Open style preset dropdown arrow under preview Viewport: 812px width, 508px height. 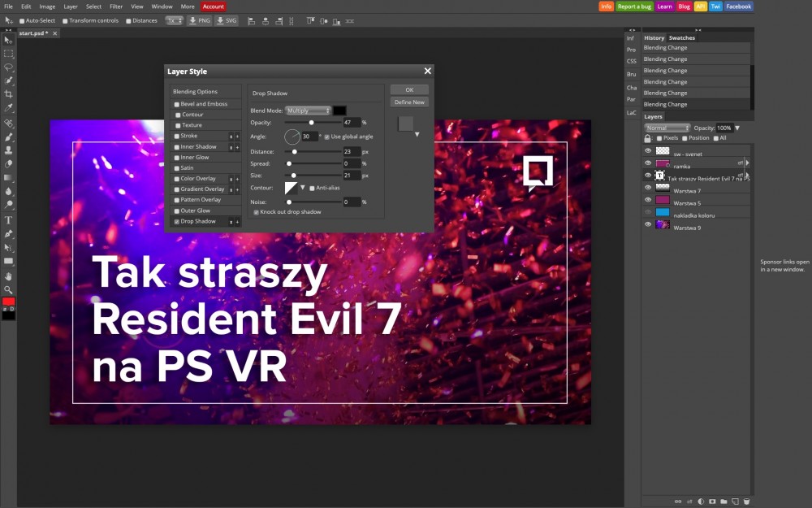point(417,134)
